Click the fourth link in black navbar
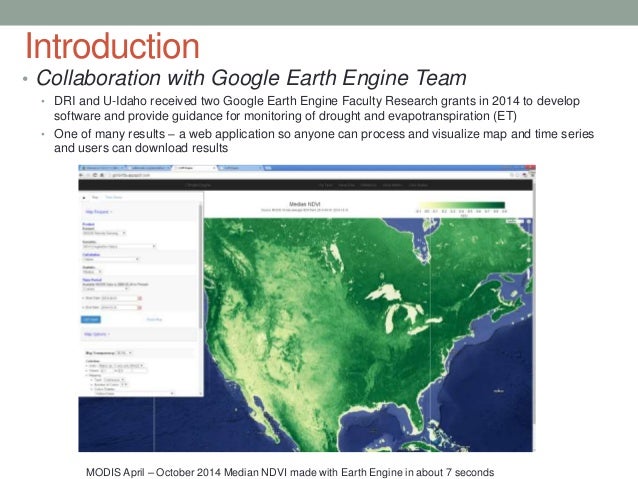Screen dimensions: 638x479 392,185
